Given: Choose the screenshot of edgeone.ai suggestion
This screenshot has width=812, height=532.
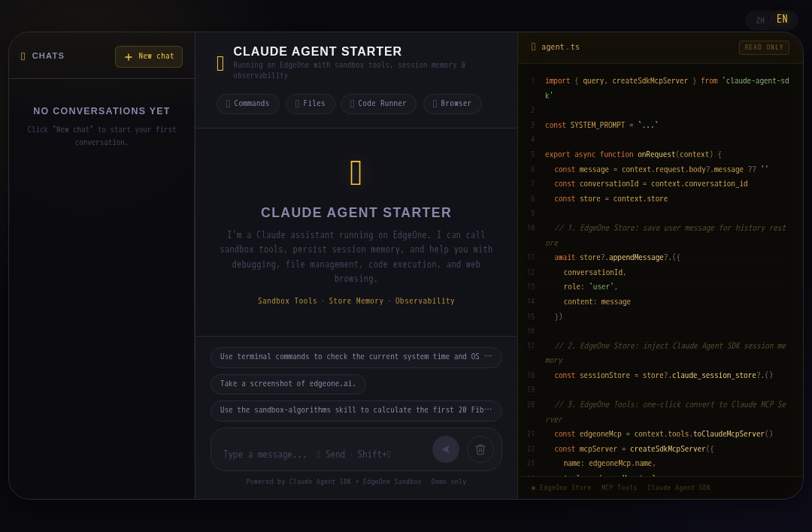Looking at the screenshot, I should (x=288, y=384).
